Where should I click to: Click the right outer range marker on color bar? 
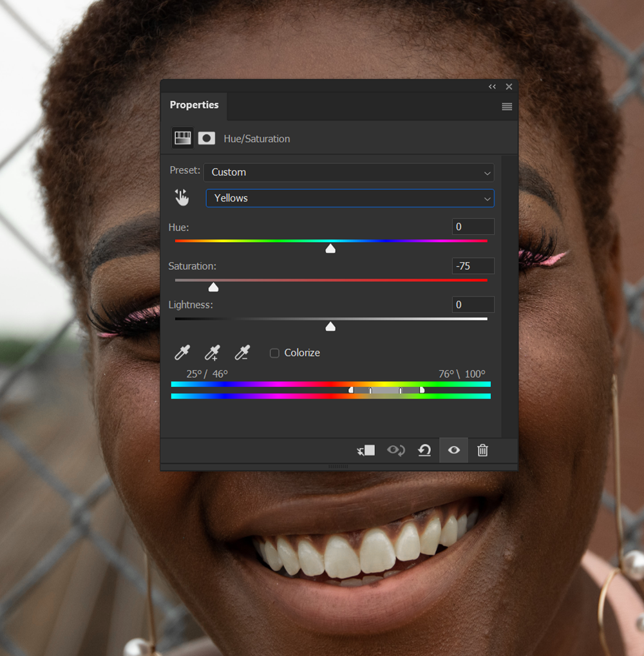coord(422,390)
